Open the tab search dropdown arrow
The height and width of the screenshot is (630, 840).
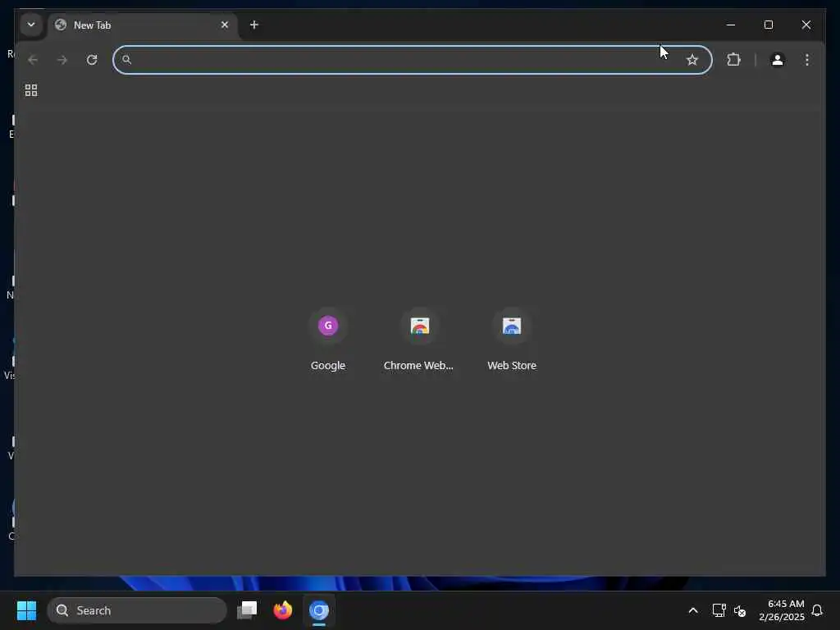[31, 25]
